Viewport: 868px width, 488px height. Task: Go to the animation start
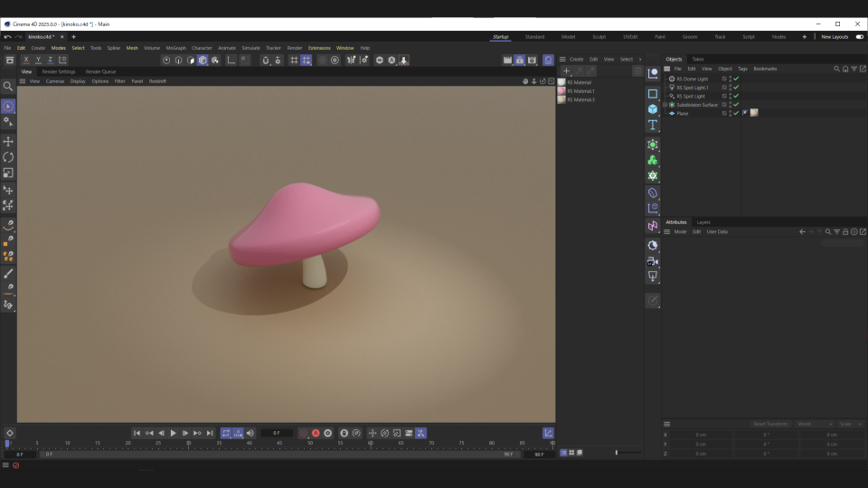(x=137, y=433)
